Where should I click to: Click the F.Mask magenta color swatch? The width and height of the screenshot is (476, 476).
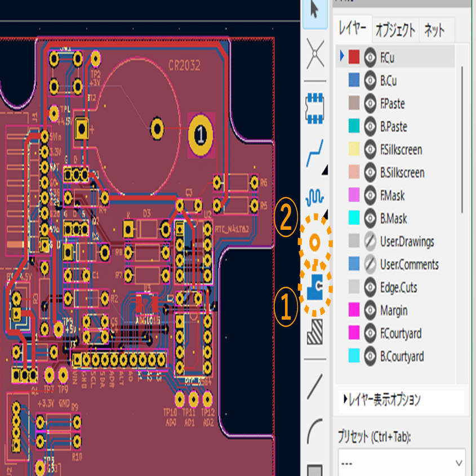point(354,194)
